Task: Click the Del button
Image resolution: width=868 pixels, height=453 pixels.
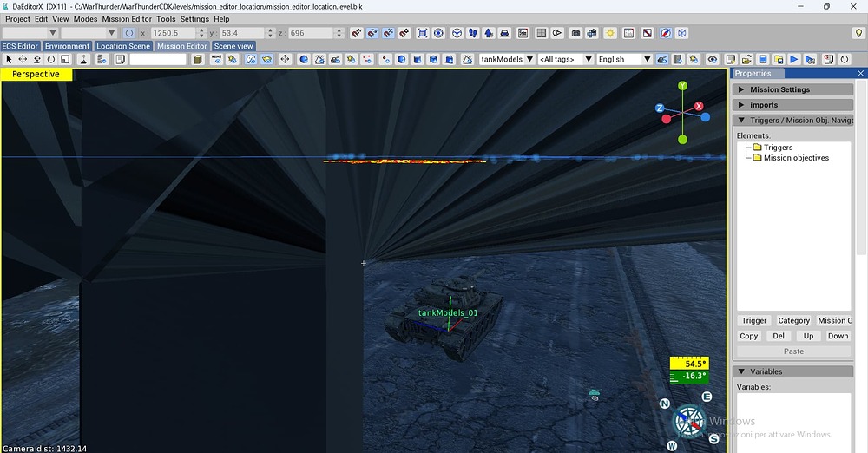Action: (779, 336)
